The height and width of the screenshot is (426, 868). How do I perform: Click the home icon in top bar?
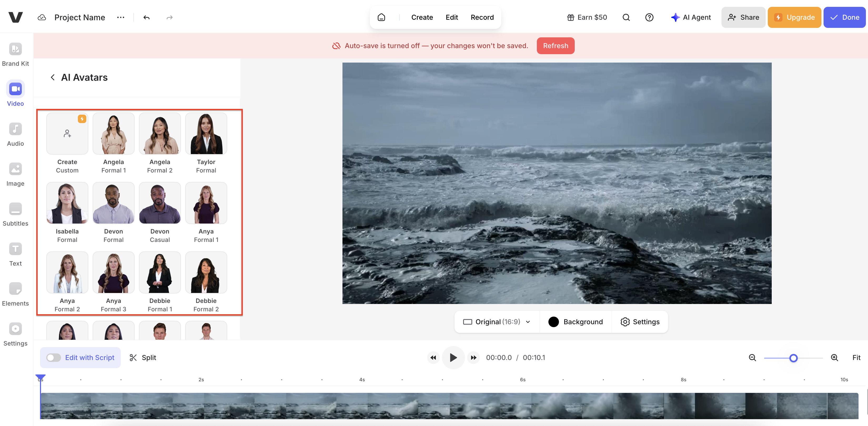click(381, 18)
